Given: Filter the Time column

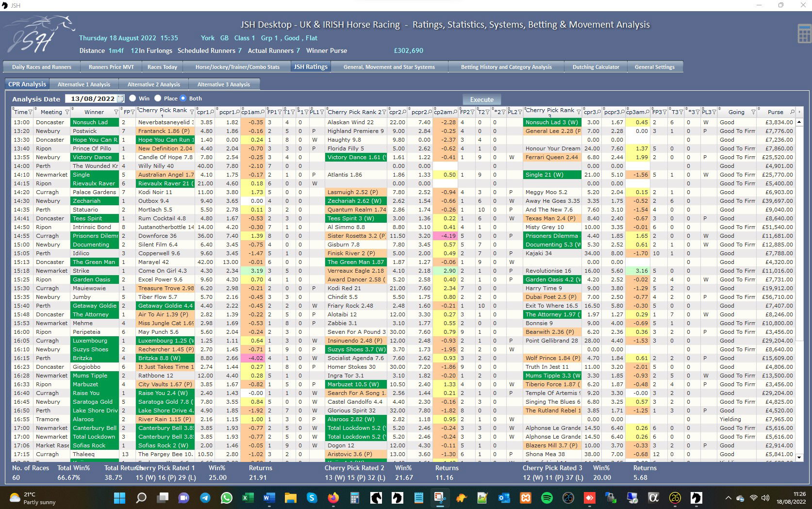Looking at the screenshot, I should [x=31, y=112].
